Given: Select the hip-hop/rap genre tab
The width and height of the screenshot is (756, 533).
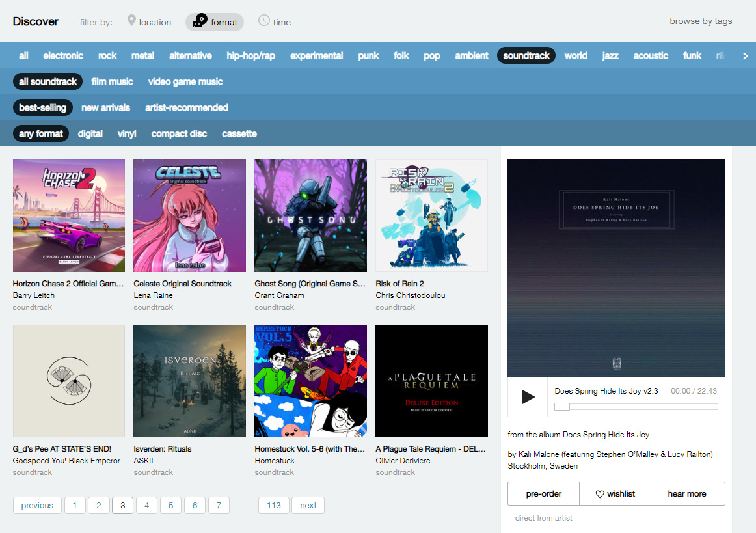Looking at the screenshot, I should (250, 56).
